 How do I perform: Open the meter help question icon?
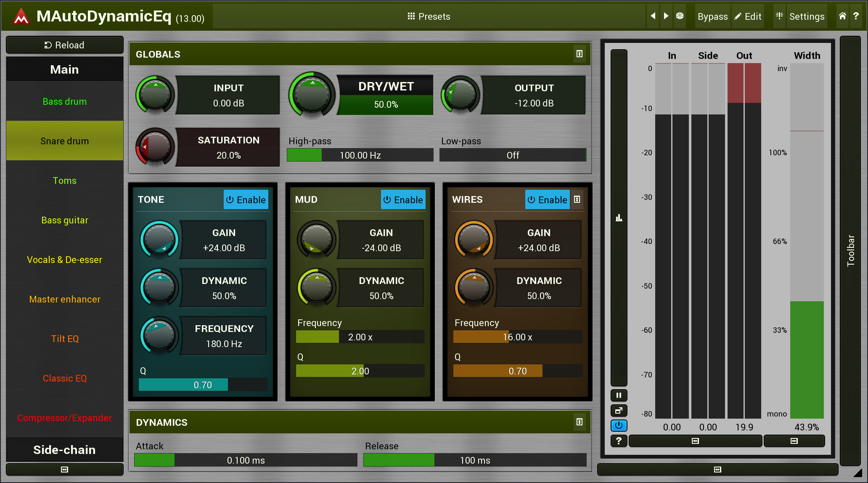point(619,441)
